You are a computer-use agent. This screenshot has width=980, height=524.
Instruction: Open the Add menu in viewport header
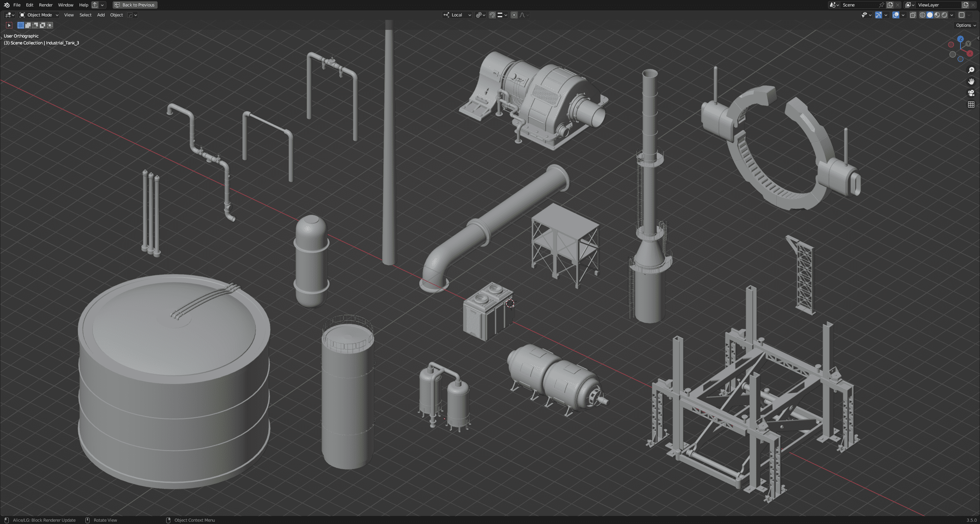tap(101, 15)
